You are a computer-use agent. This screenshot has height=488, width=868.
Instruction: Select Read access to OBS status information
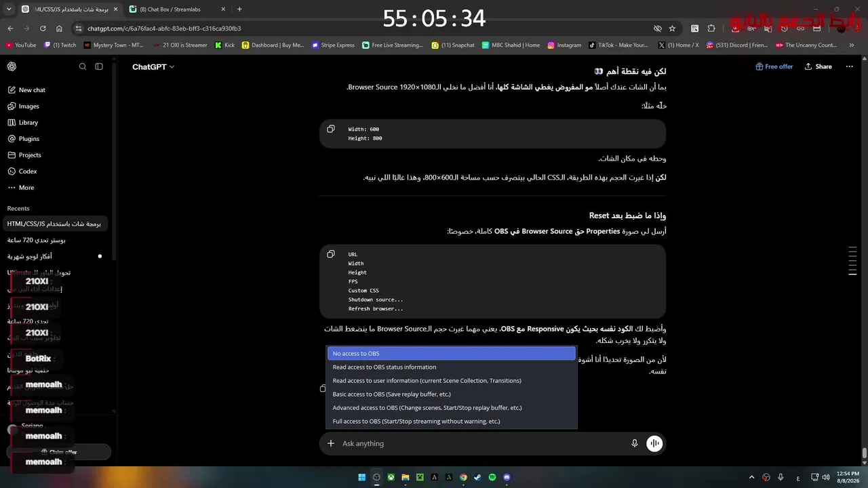(x=451, y=367)
